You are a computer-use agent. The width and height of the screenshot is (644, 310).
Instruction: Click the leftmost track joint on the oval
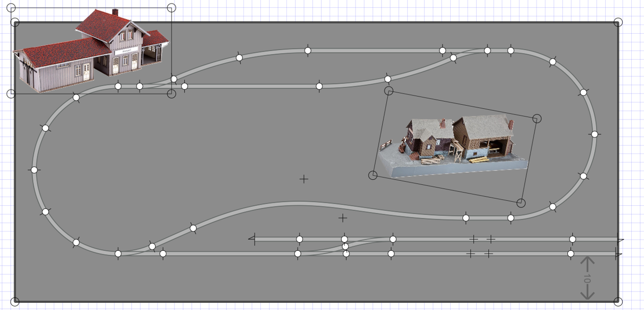pyautogui.click(x=34, y=170)
